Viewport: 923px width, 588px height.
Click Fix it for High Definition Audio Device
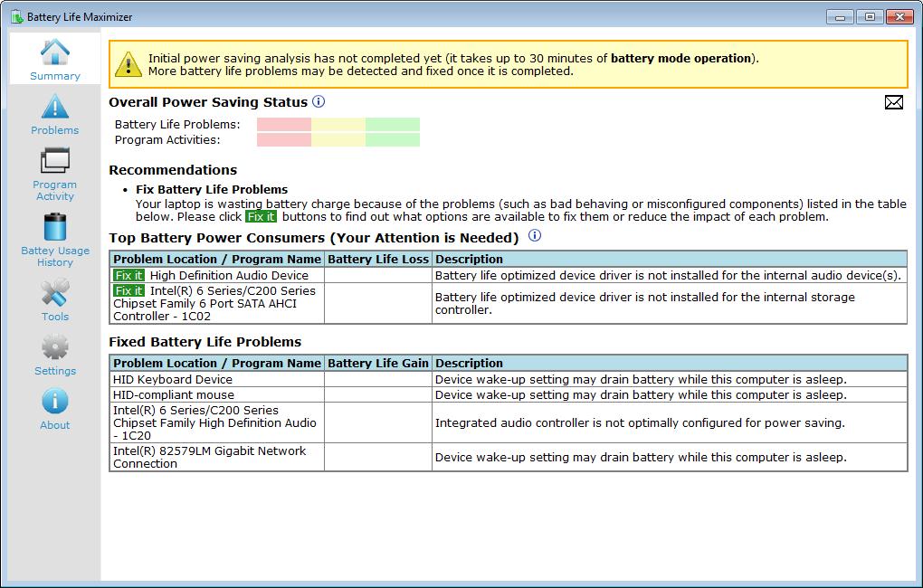[x=128, y=275]
